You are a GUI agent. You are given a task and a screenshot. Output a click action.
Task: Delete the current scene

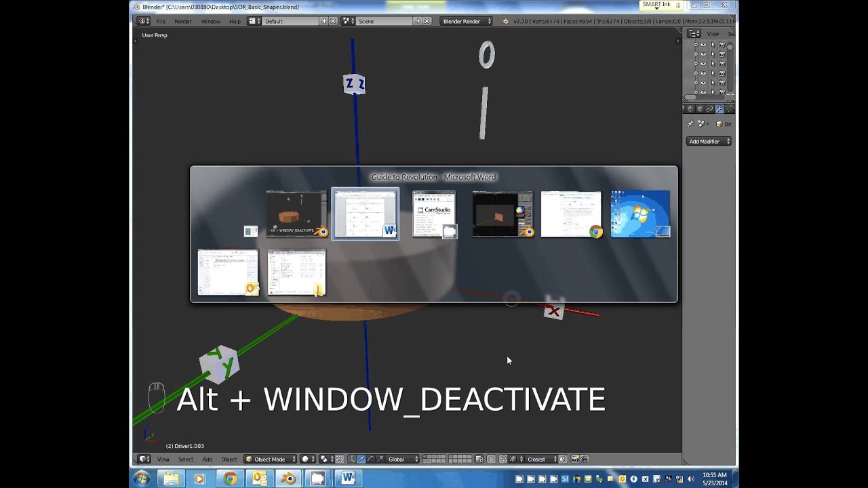(x=427, y=21)
